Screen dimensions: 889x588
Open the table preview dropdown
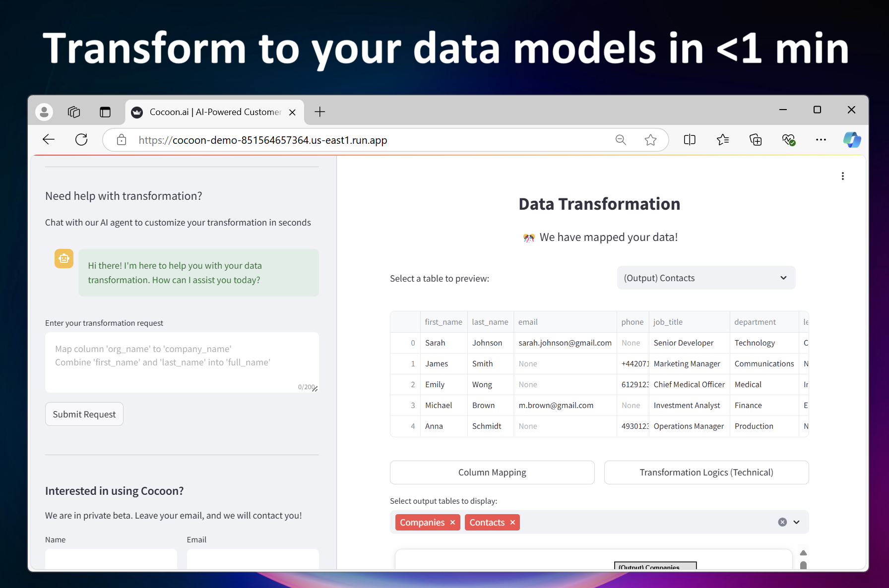pyautogui.click(x=706, y=278)
